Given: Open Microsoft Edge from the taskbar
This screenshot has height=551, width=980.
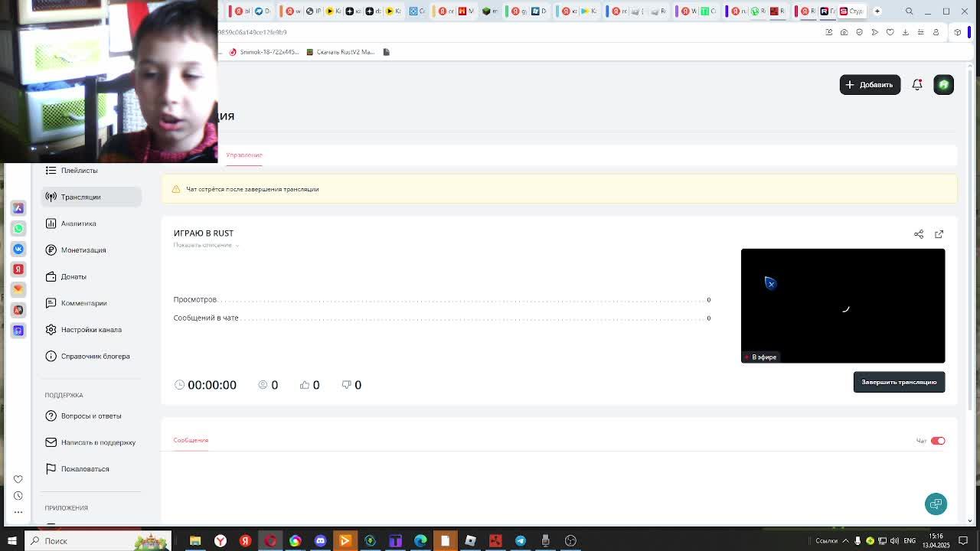Looking at the screenshot, I should coord(420,541).
